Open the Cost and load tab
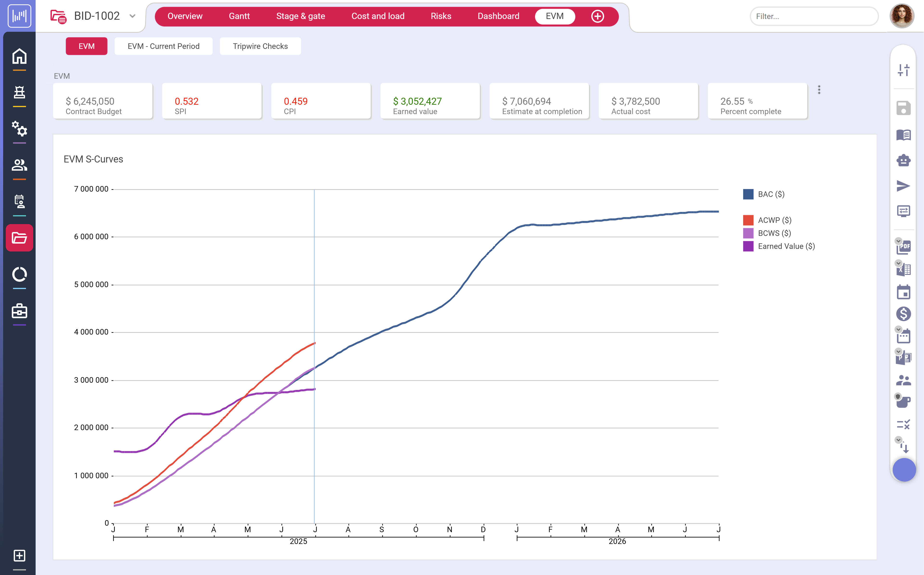Image resolution: width=924 pixels, height=575 pixels. (x=378, y=16)
